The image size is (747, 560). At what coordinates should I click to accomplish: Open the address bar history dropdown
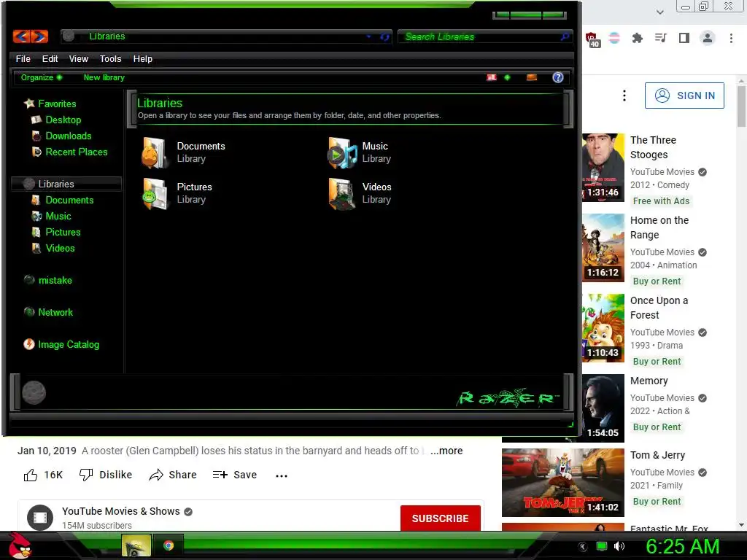tap(368, 36)
